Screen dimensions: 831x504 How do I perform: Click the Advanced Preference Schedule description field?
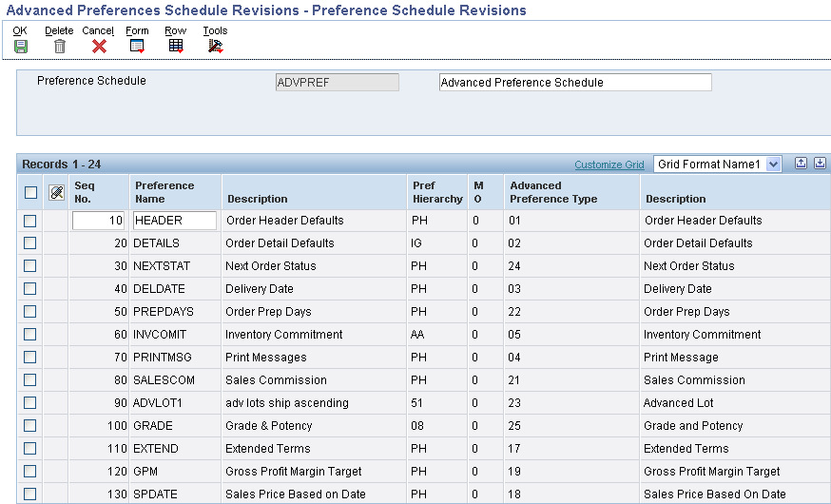[x=575, y=82]
